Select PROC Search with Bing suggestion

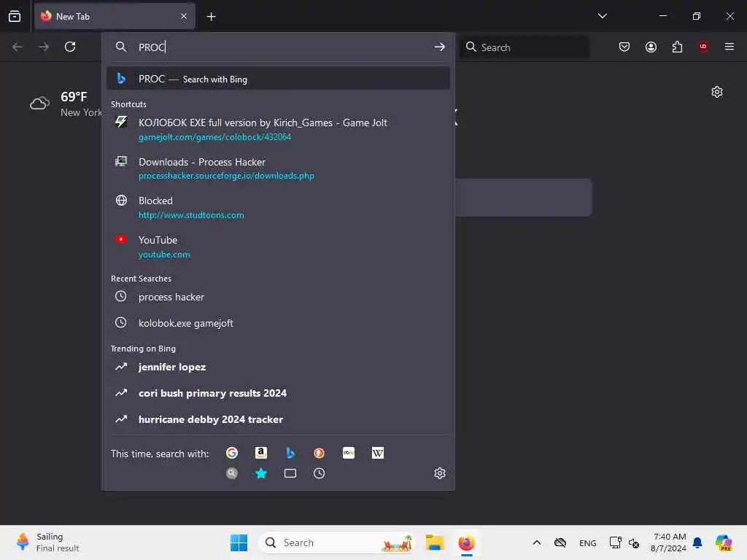(278, 79)
